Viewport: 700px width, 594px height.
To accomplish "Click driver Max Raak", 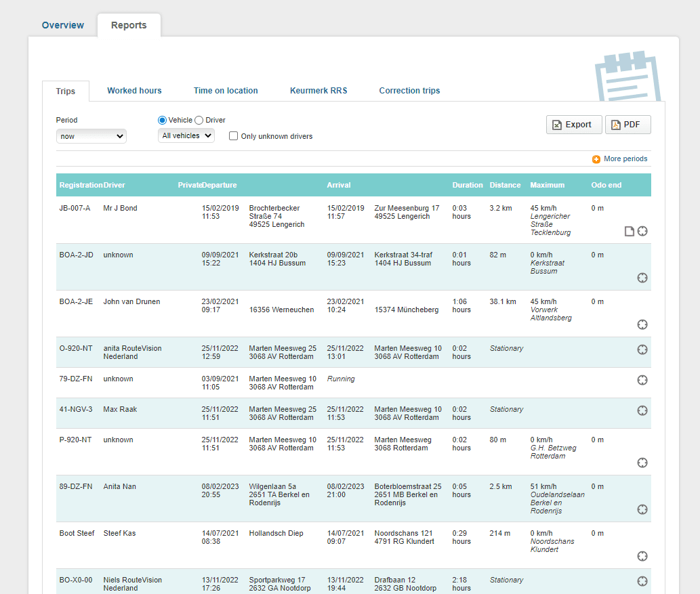I will coord(120,409).
